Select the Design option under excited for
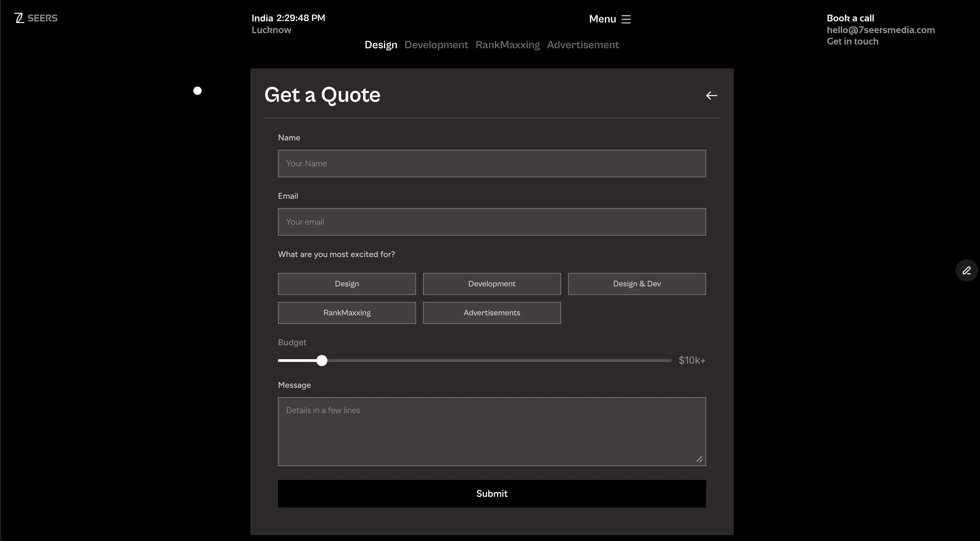Image resolution: width=980 pixels, height=541 pixels. click(x=347, y=284)
